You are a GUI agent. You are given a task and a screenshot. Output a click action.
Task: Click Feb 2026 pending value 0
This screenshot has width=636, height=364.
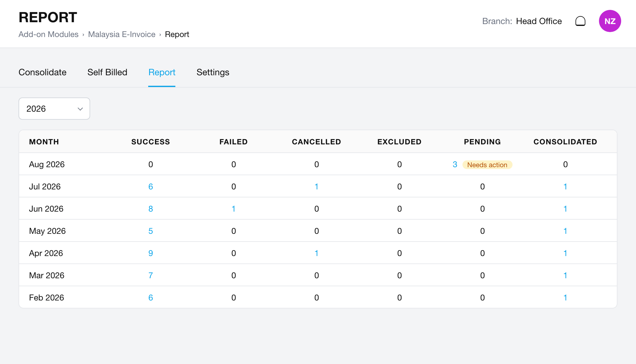tap(483, 298)
